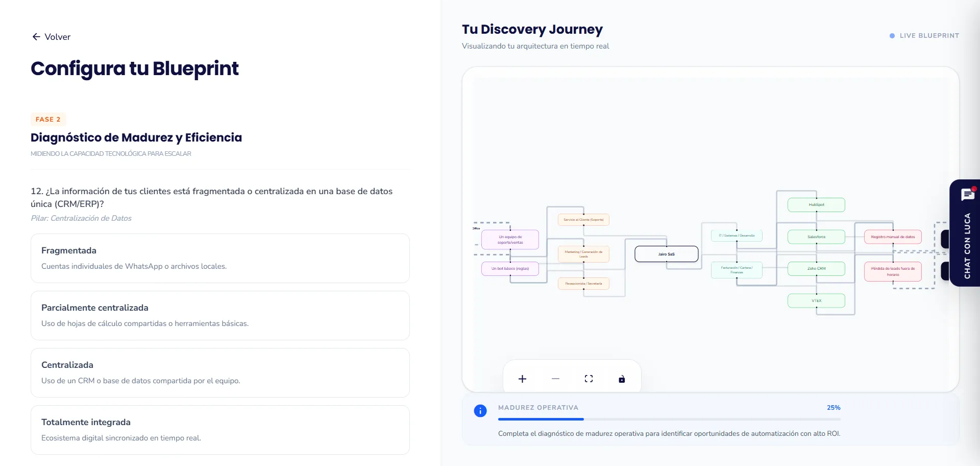Click the Zoho CRM node
This screenshot has width=980, height=466.
pyautogui.click(x=816, y=268)
